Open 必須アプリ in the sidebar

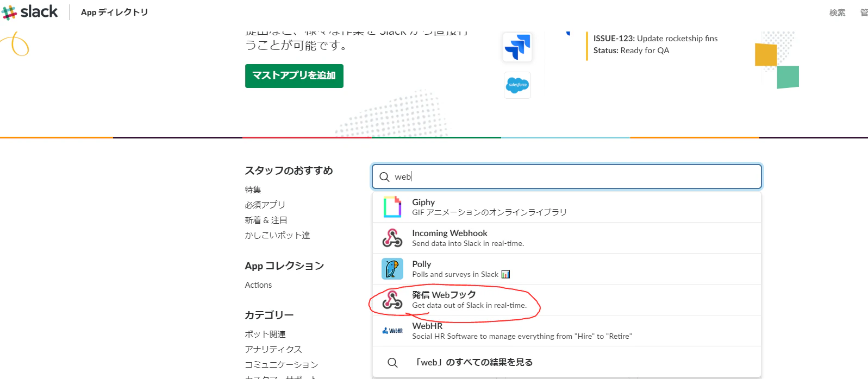coord(265,205)
